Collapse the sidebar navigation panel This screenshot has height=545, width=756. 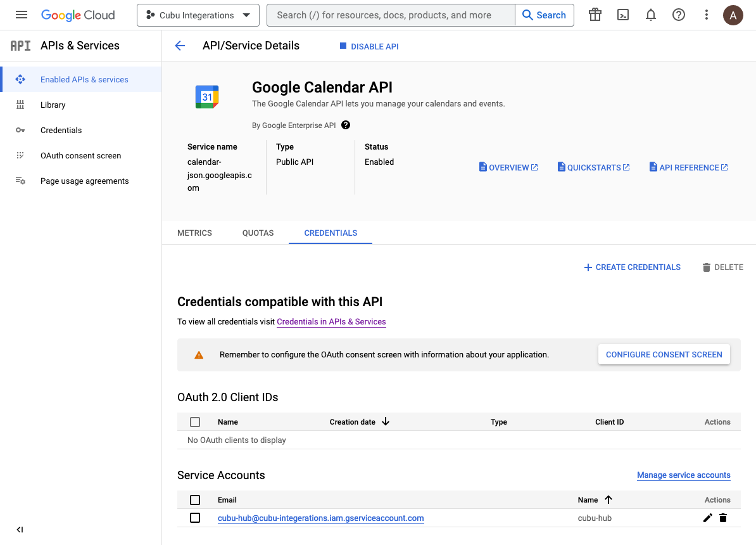[x=20, y=530]
